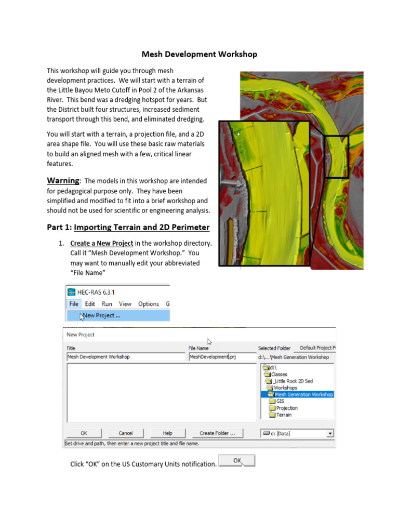
Task: Click the d:\ drive folder icon
Action: (266, 367)
